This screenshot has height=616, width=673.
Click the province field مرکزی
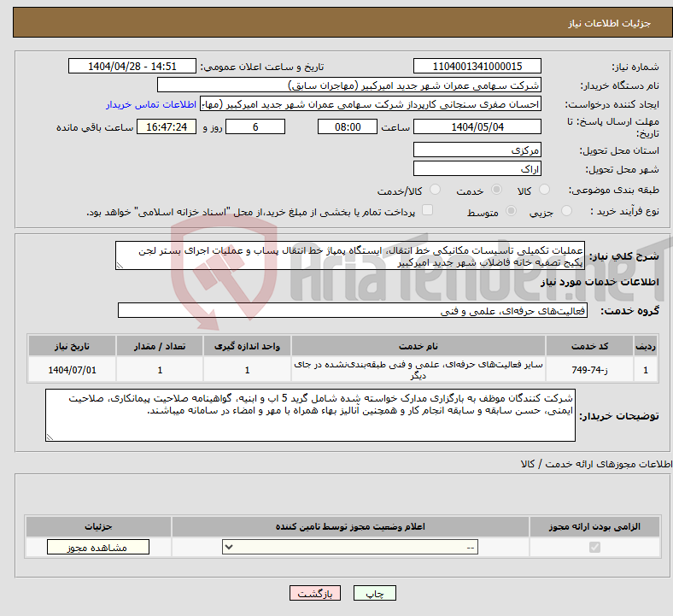477,150
